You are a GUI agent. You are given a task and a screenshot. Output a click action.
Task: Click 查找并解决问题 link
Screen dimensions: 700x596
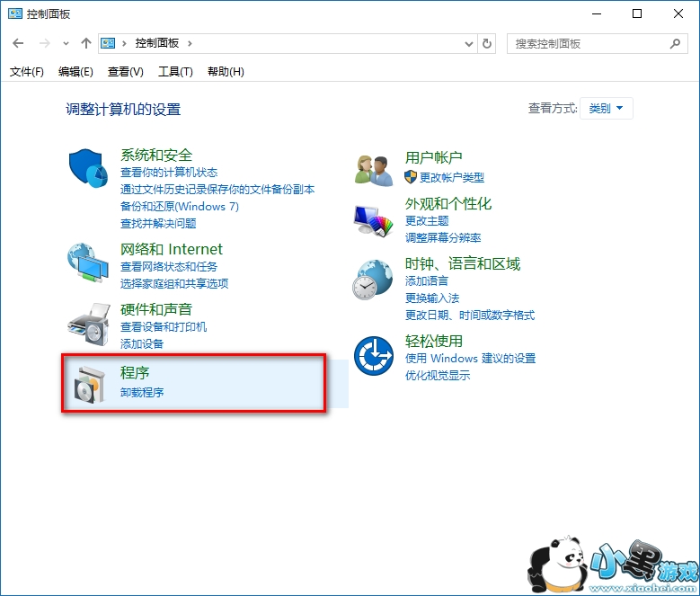pos(158,223)
